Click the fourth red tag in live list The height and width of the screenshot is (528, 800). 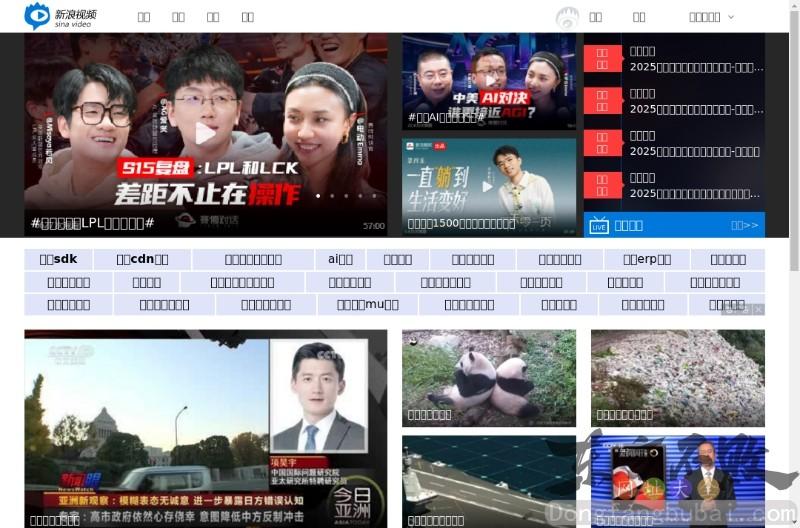(x=603, y=186)
